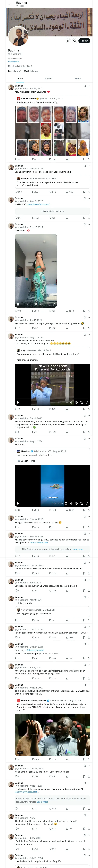Image resolution: width=98 pixels, height=868 pixels.
Task: Repost the 'Hell is HOT' post
Action: 33,218
